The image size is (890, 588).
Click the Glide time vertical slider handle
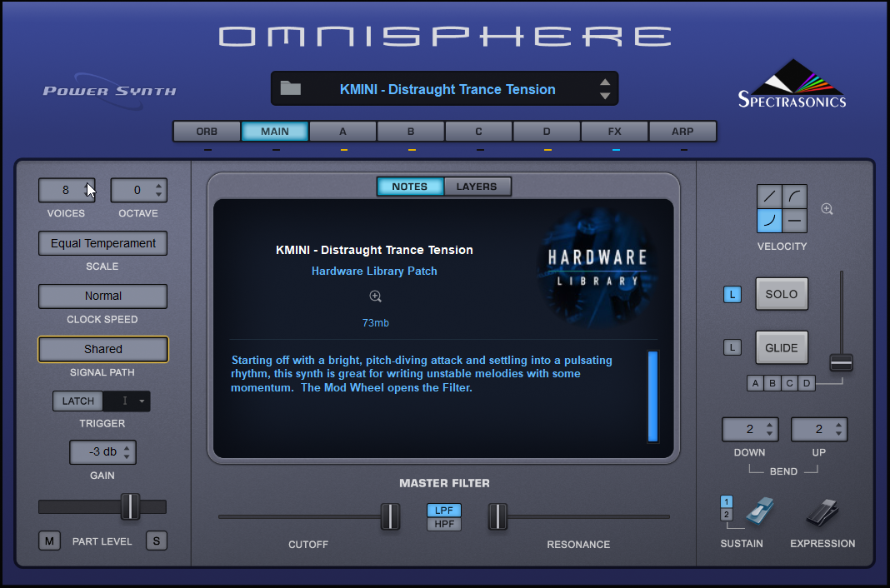[x=841, y=362]
